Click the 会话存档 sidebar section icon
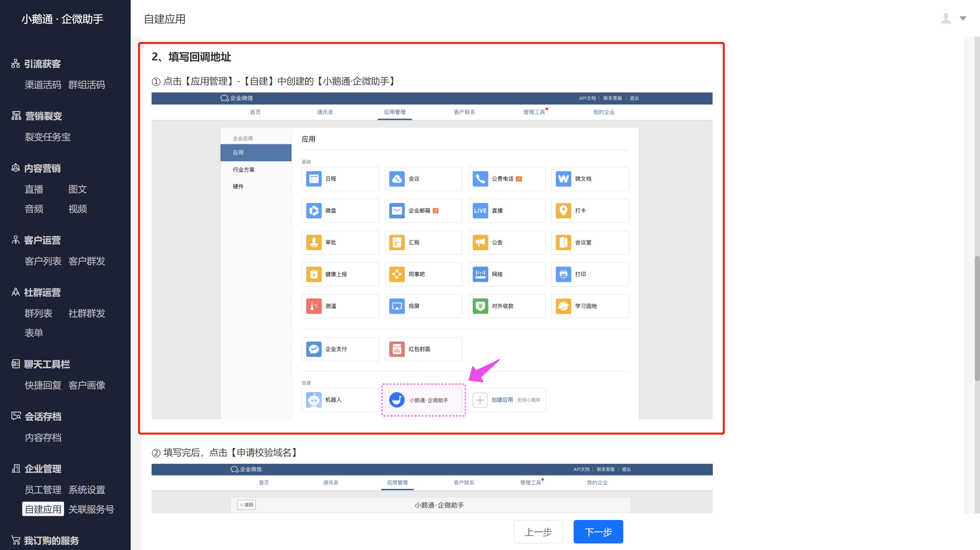Image resolution: width=980 pixels, height=550 pixels. click(x=16, y=416)
